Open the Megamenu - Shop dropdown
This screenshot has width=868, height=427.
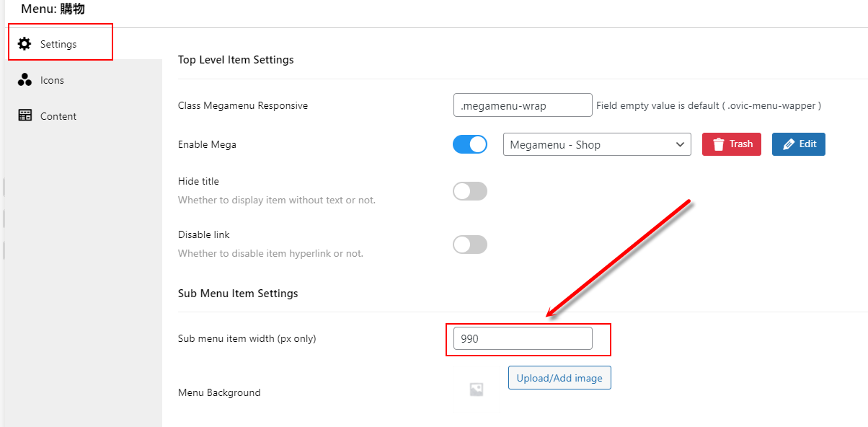point(597,144)
